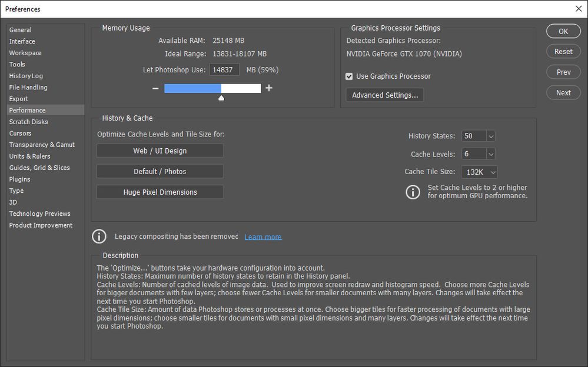588x367 pixels.
Task: Select the Type preferences category
Action: coord(45,191)
